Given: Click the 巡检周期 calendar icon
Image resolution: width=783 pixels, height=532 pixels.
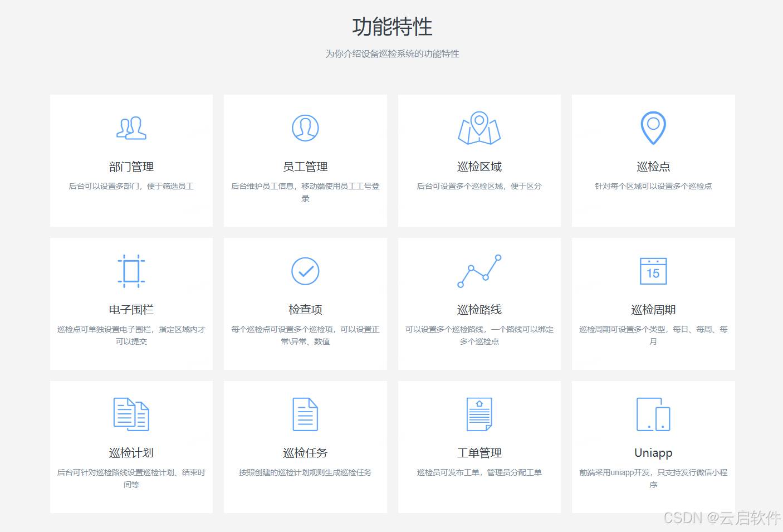Looking at the screenshot, I should pyautogui.click(x=653, y=271).
